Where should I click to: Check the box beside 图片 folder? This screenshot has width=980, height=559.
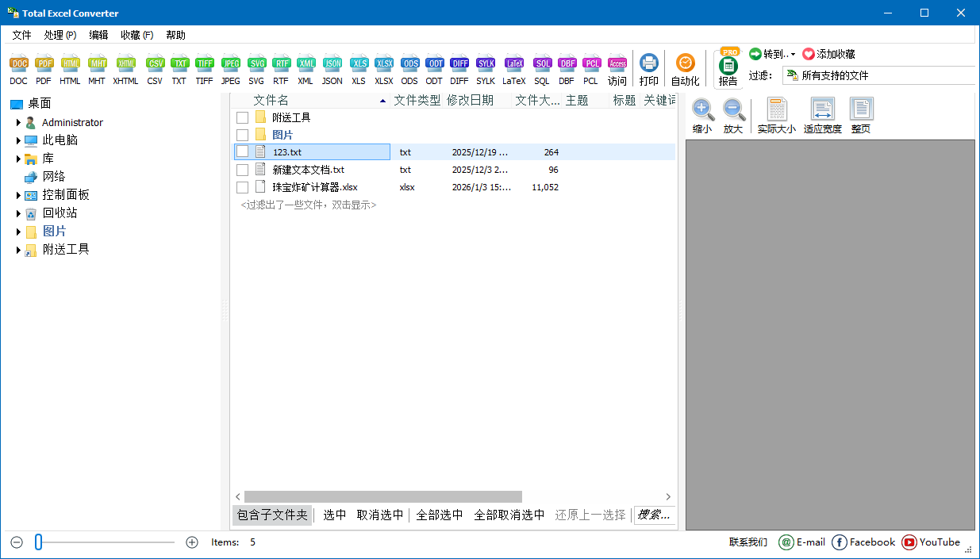[x=242, y=134]
